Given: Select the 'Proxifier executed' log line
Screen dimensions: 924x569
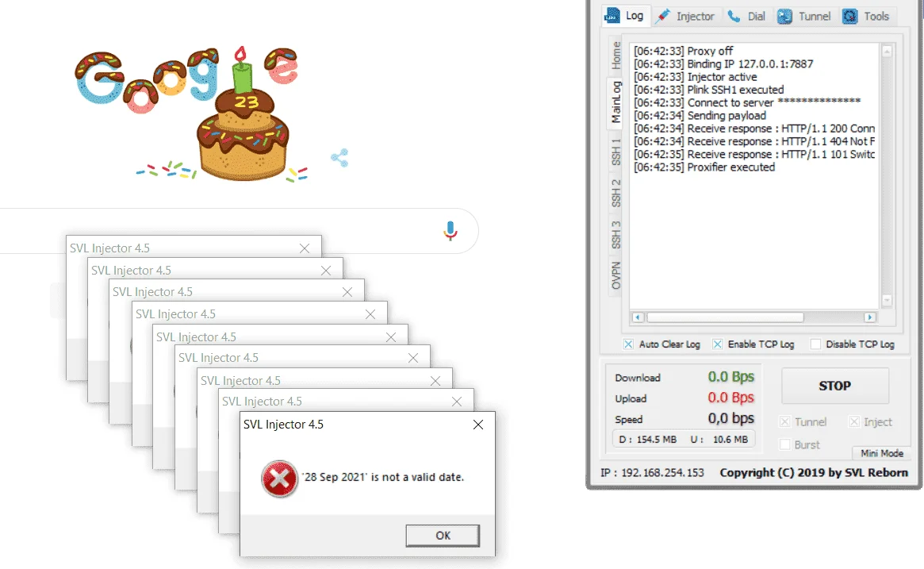Looking at the screenshot, I should point(704,167).
